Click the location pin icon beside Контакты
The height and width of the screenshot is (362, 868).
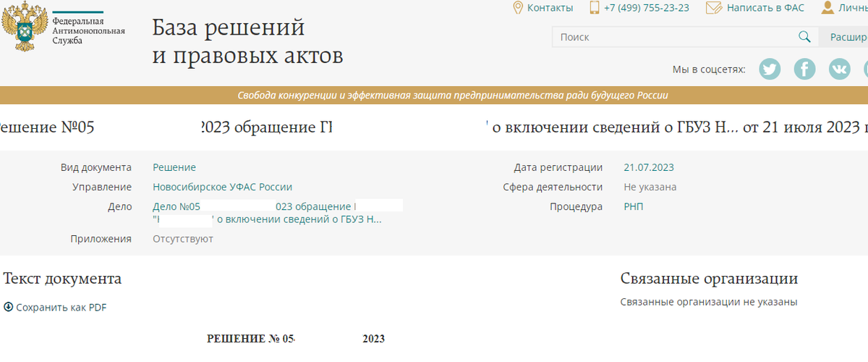(x=518, y=8)
